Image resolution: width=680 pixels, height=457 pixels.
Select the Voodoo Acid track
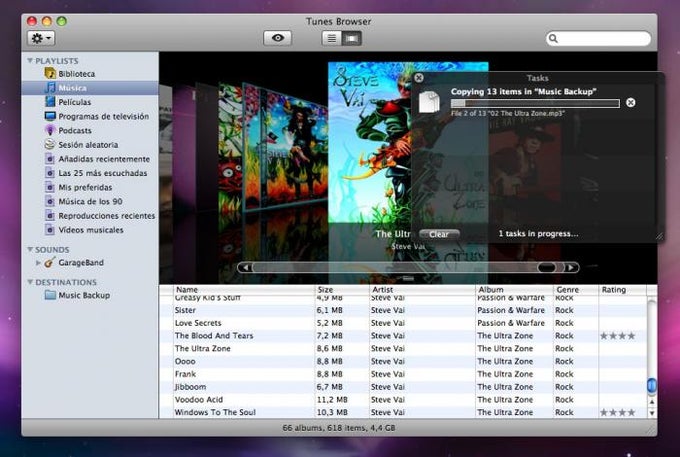pos(199,399)
